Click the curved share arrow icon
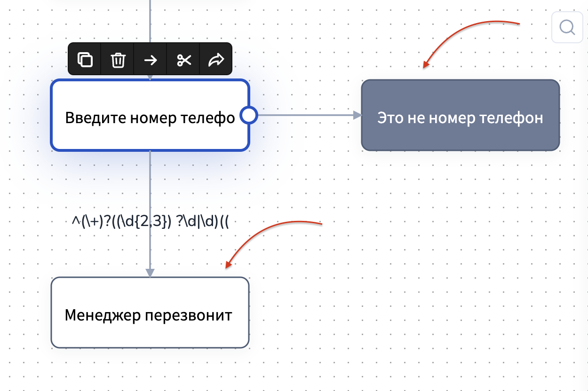Viewport: 588px width, 391px height. point(216,60)
